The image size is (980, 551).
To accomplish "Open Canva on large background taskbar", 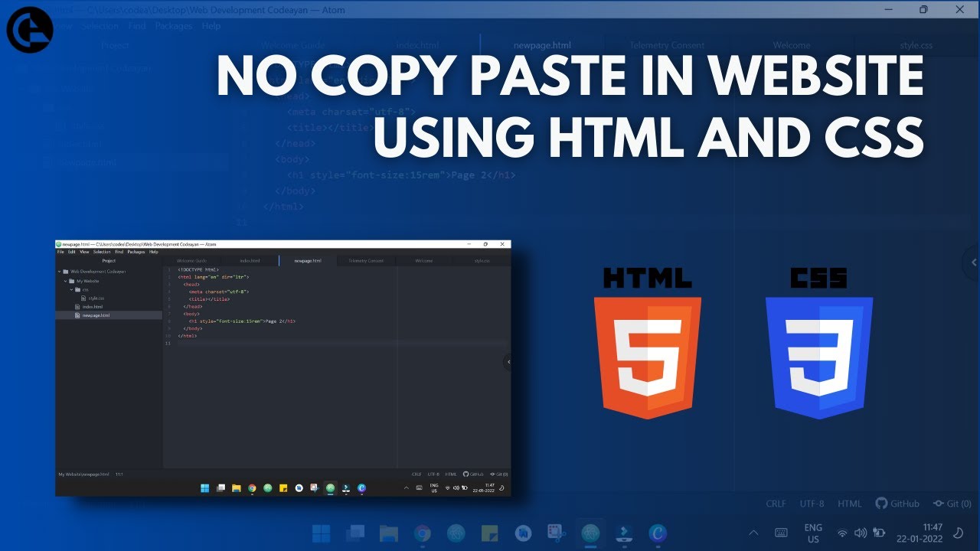I will click(658, 533).
